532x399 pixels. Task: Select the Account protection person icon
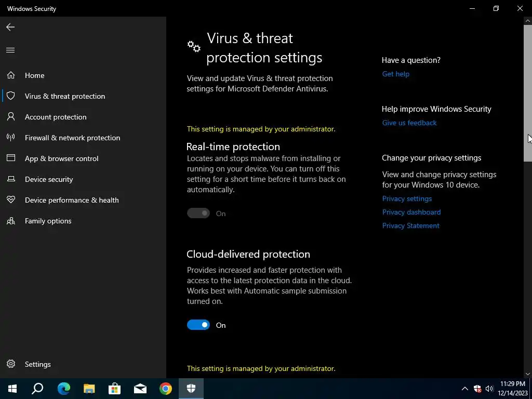pos(11,116)
